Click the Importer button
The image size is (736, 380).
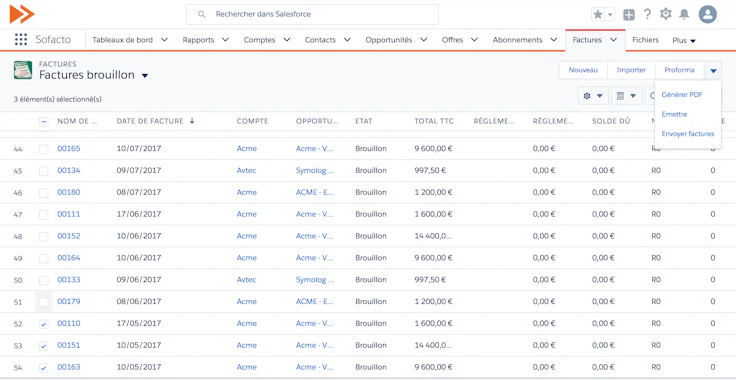pyautogui.click(x=631, y=70)
